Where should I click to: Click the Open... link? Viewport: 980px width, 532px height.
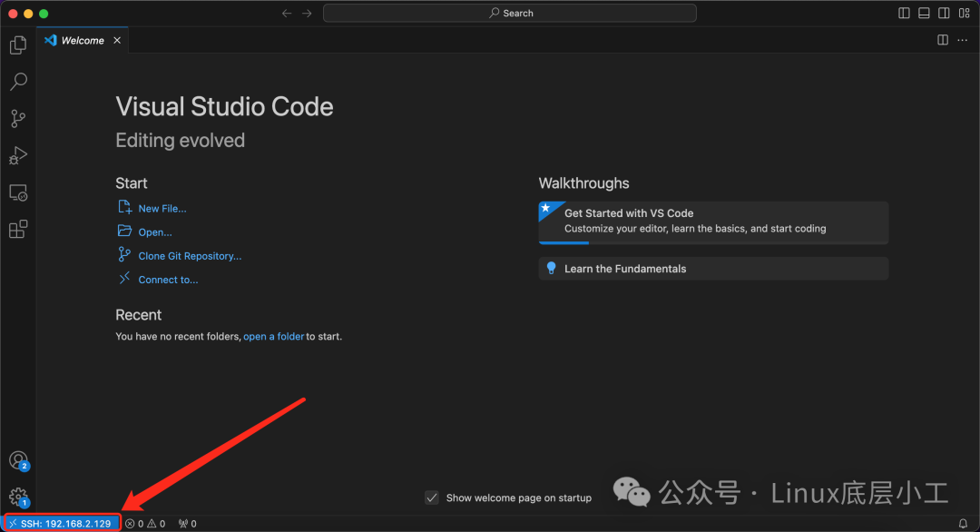point(155,232)
